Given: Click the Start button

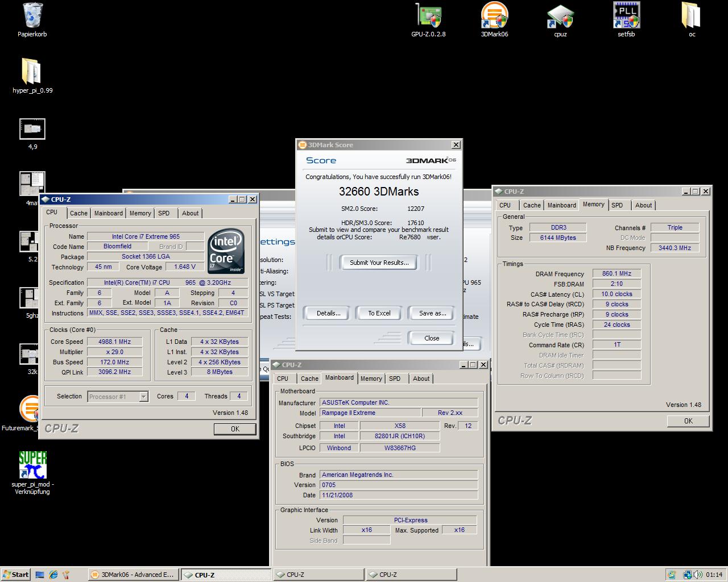Looking at the screenshot, I should tap(15, 575).
